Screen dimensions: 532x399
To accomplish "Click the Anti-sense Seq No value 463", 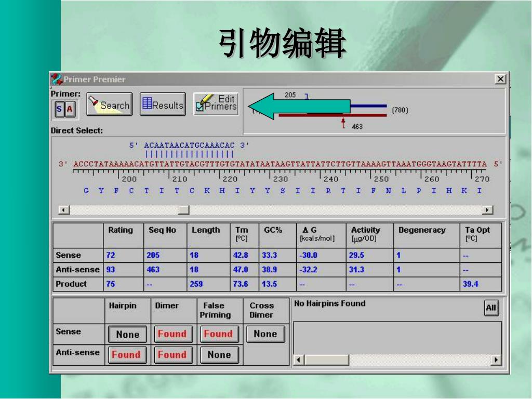I will 153,270.
